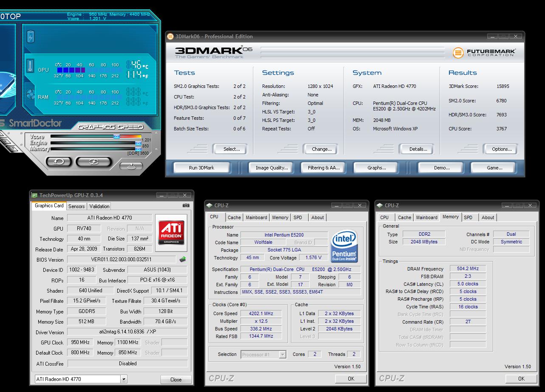
Task: Open Mainboard tab in right CPU-Z window
Action: (427, 217)
